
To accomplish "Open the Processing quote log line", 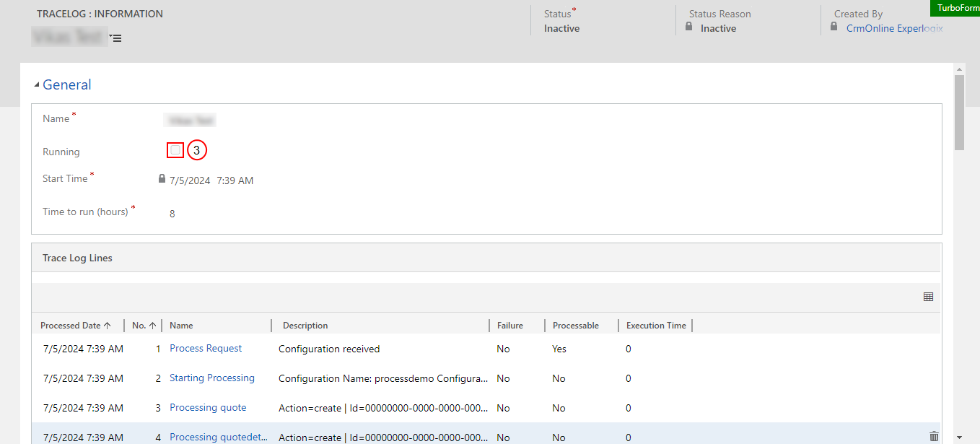I will coord(208,407).
